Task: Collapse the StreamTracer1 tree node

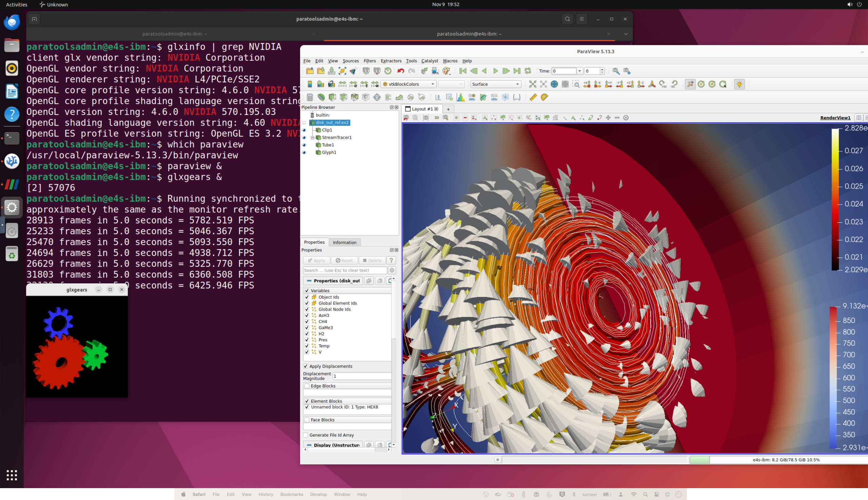Action: pos(313,138)
